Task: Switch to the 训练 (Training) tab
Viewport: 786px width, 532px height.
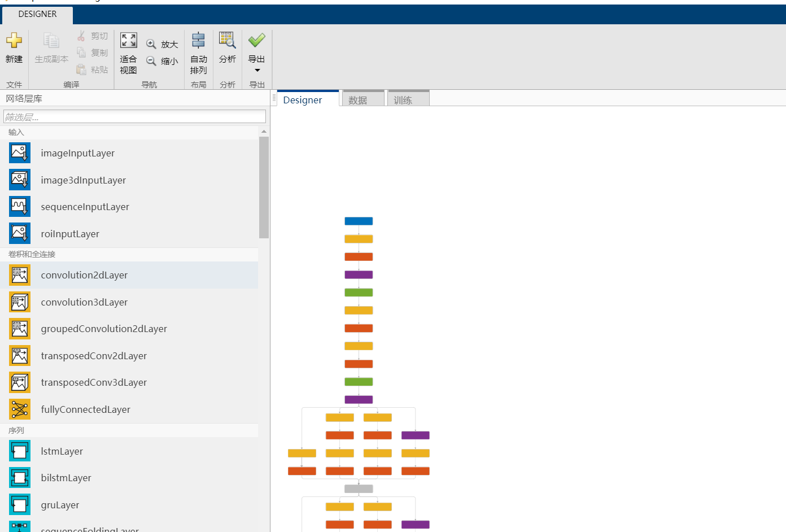Action: point(409,99)
